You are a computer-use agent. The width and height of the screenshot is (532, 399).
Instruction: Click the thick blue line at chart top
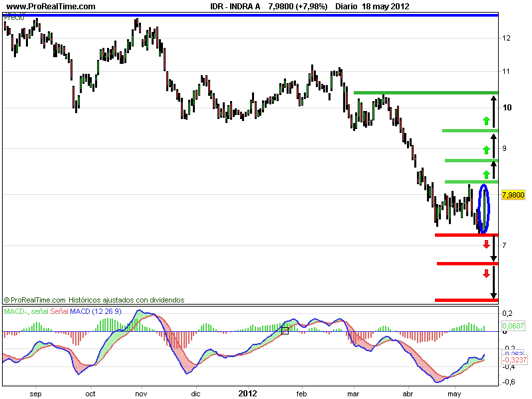coord(251,15)
